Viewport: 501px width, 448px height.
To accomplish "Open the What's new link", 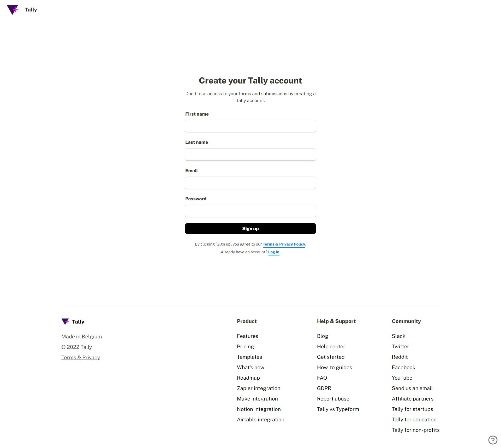I will (x=250, y=367).
